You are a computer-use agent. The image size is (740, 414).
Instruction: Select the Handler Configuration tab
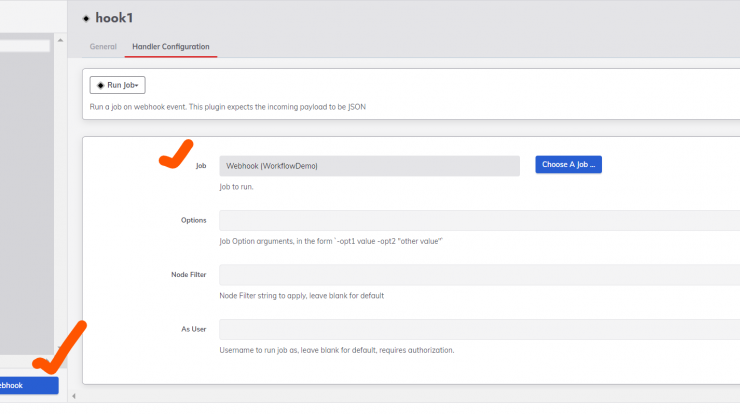pyautogui.click(x=170, y=47)
